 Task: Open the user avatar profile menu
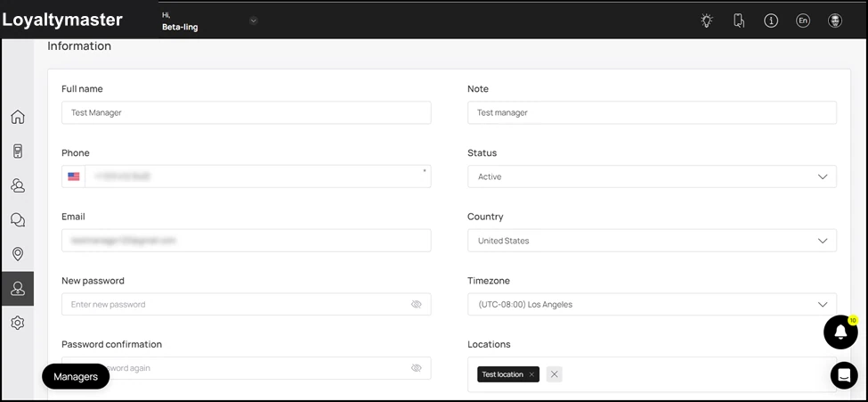(835, 21)
